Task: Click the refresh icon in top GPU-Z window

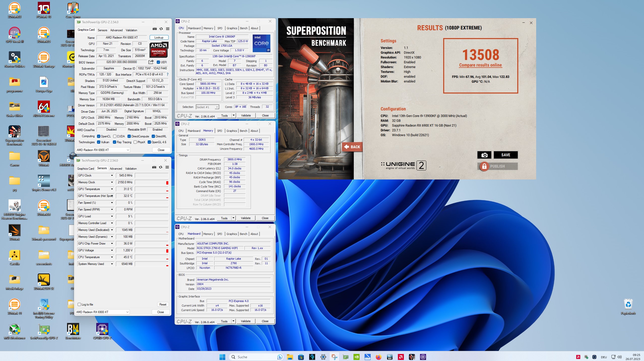Action: click(x=161, y=29)
